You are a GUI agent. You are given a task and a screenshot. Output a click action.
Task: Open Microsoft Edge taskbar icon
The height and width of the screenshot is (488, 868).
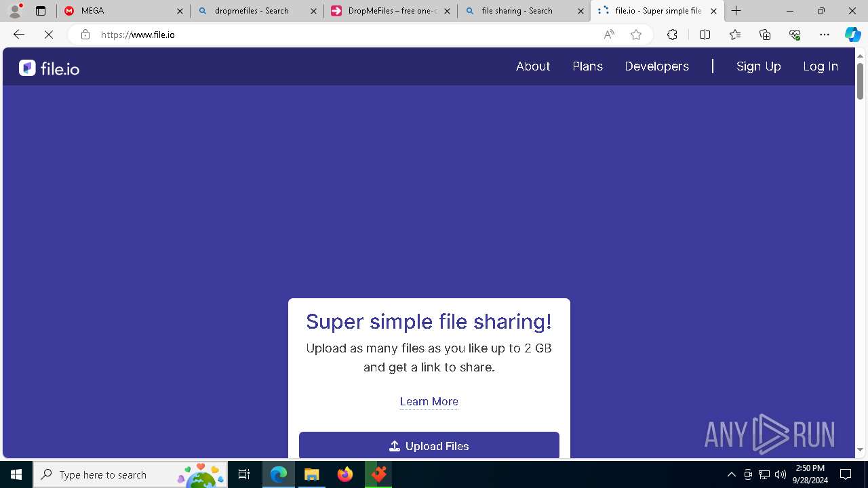279,474
